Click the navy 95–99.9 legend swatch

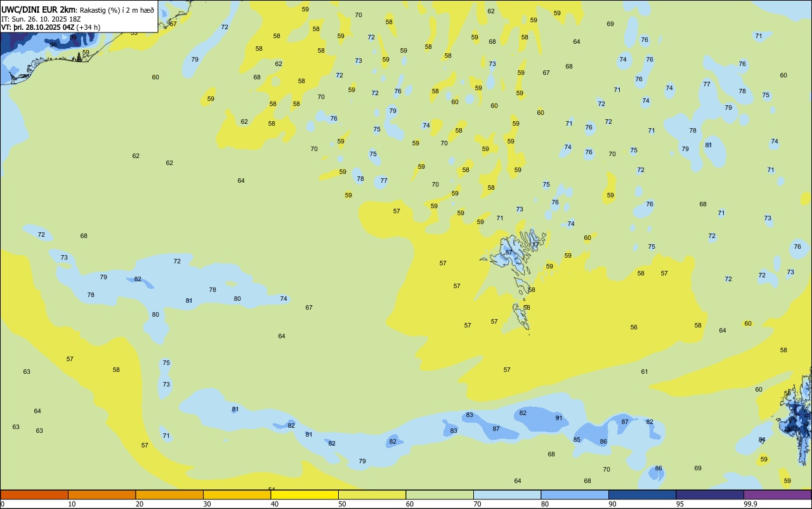(710, 494)
